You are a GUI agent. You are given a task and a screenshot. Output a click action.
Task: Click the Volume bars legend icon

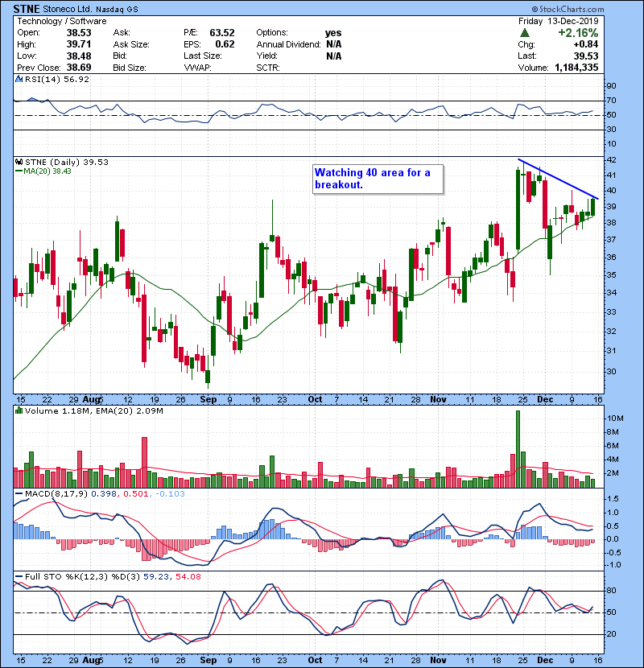[19, 410]
